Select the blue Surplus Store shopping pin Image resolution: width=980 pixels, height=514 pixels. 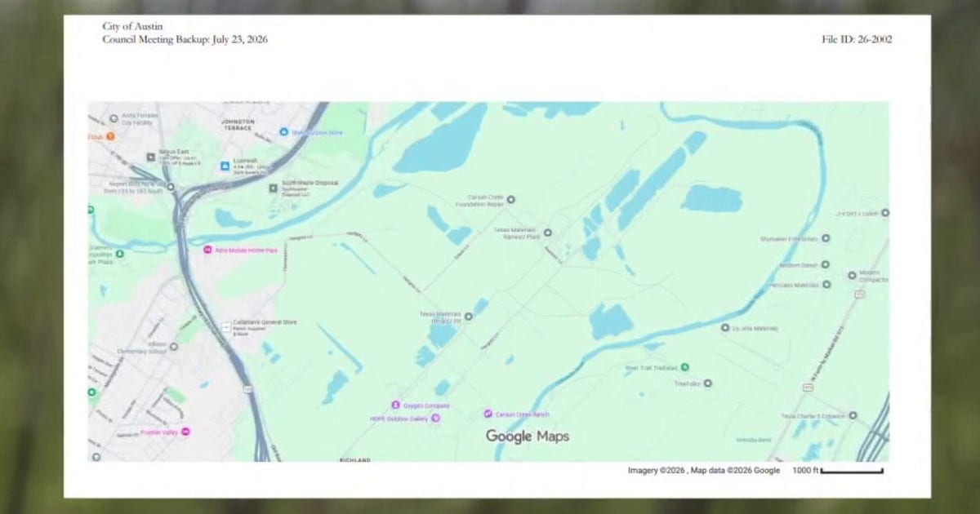click(284, 131)
